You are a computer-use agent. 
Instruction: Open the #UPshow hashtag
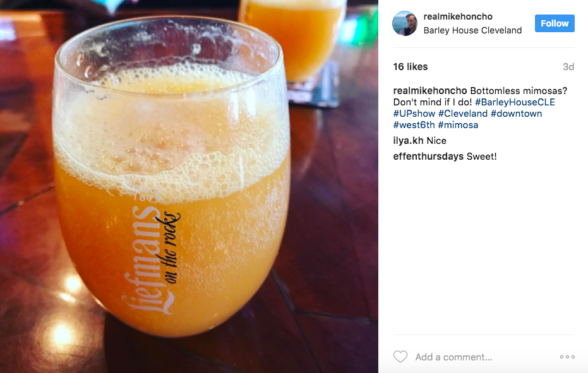click(x=414, y=114)
